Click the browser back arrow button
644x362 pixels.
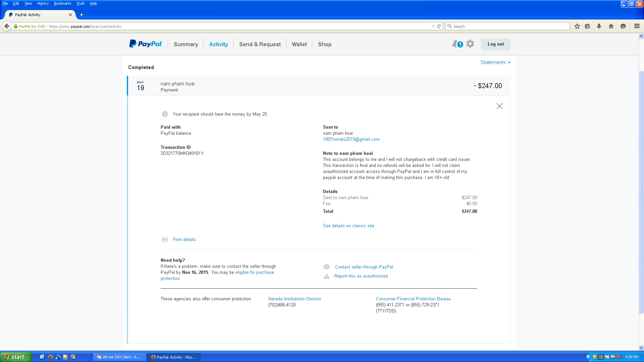7,26
